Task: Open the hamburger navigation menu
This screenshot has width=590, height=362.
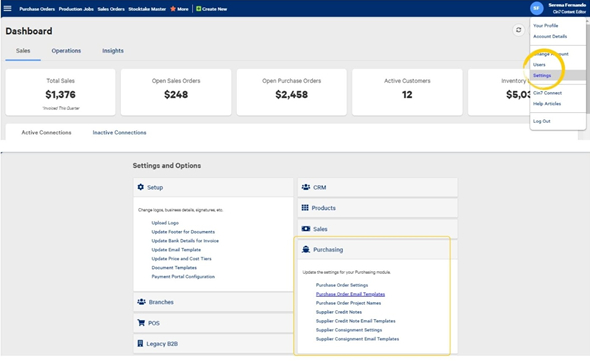Action: [8, 8]
